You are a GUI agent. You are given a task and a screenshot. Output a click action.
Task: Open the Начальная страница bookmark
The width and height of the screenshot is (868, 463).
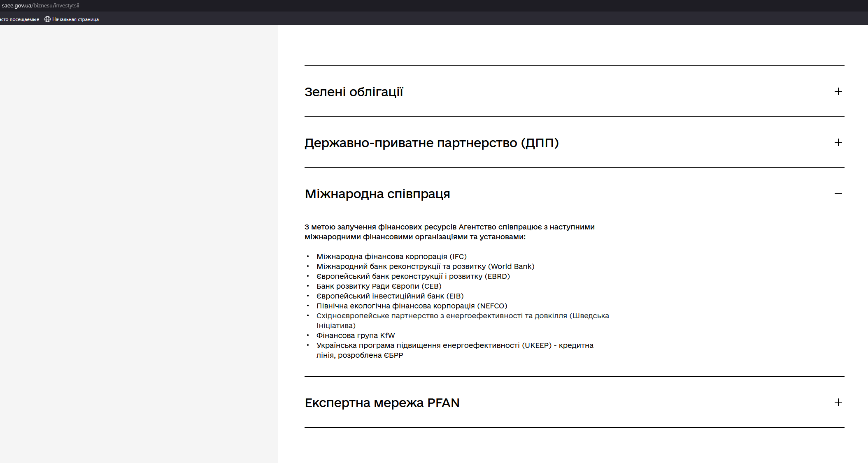(75, 19)
